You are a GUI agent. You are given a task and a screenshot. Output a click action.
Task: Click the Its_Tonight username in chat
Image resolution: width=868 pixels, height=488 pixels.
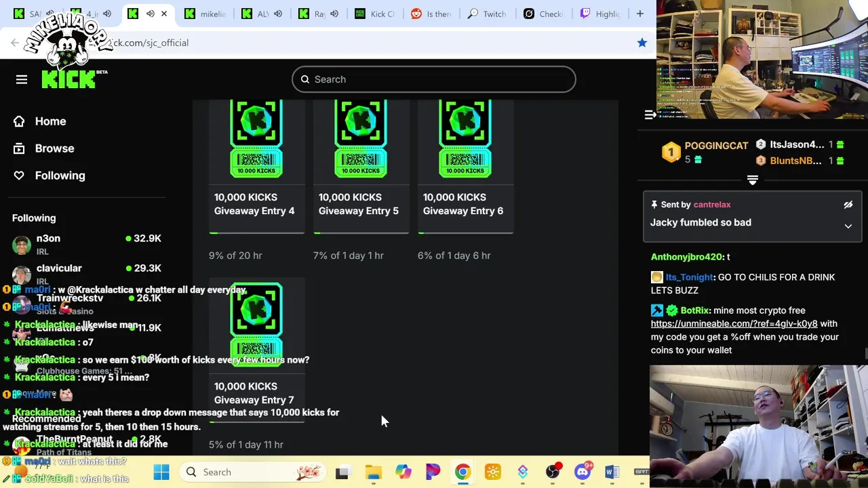click(689, 277)
